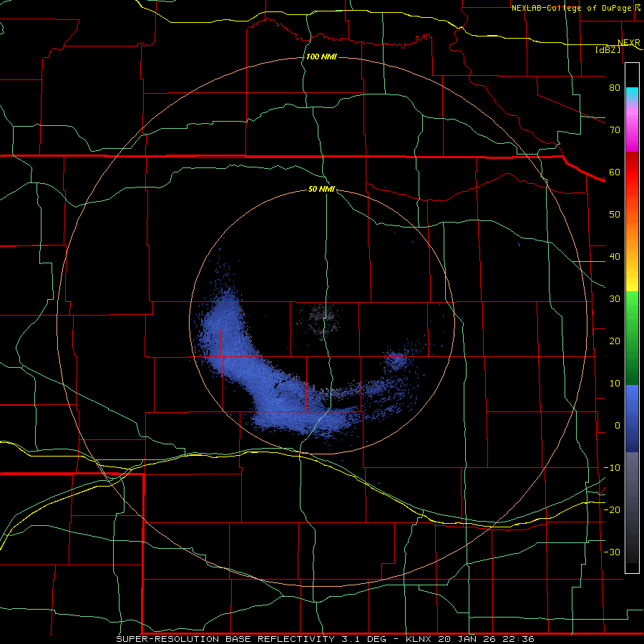Click the 30 value on the dBZ scale
This screenshot has width=644, height=644.
(x=615, y=299)
